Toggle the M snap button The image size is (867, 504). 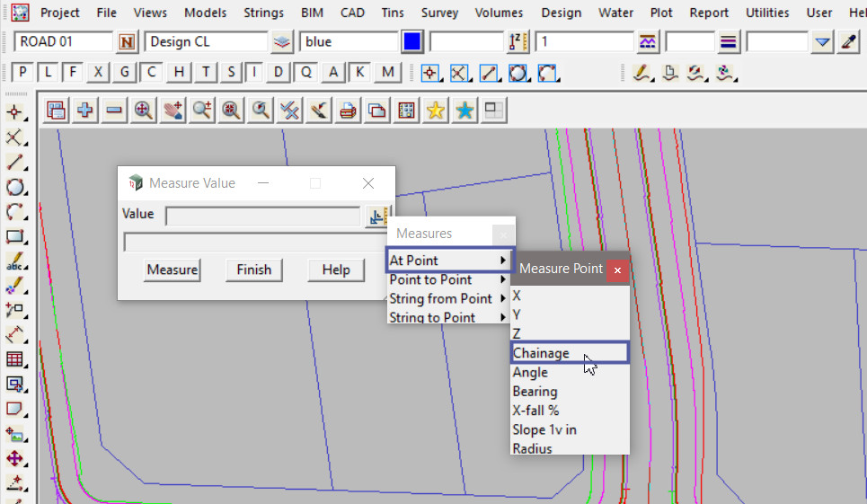tap(387, 72)
